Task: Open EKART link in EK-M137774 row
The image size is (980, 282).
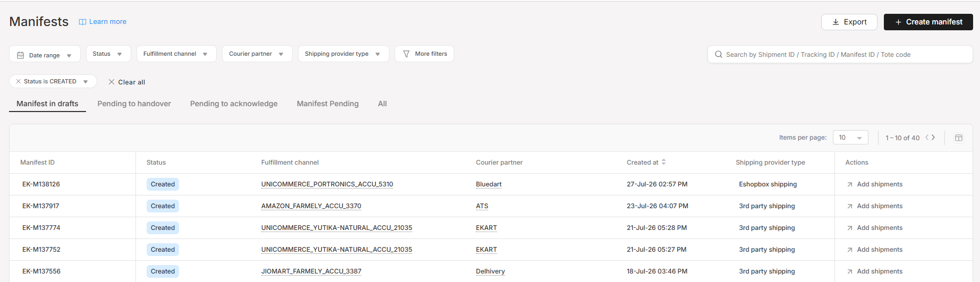Action: point(487,228)
